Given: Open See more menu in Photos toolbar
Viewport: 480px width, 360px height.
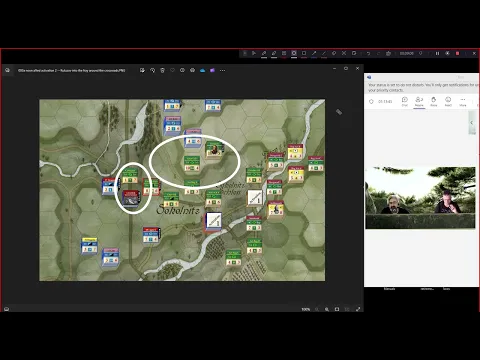Looking at the screenshot, I should [222, 70].
